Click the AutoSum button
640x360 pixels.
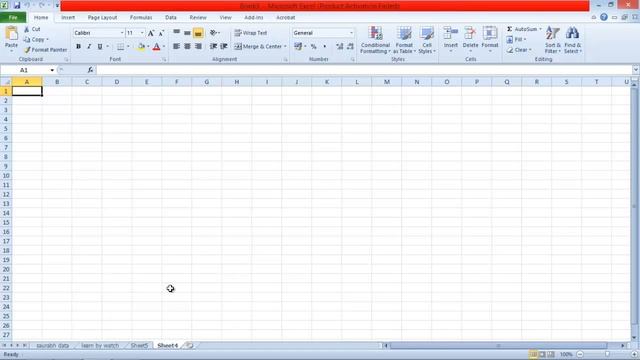pos(522,29)
